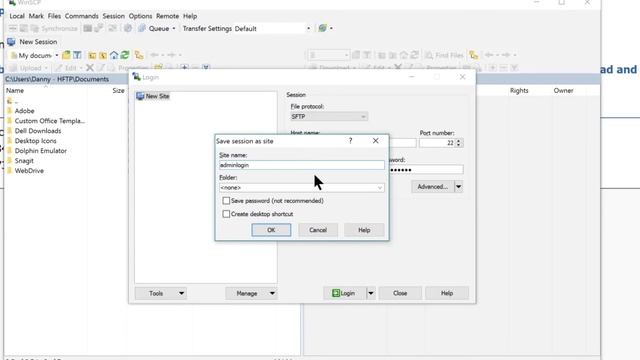
Task: Click the Find Files toolbar item
Action: [x=444, y=55]
